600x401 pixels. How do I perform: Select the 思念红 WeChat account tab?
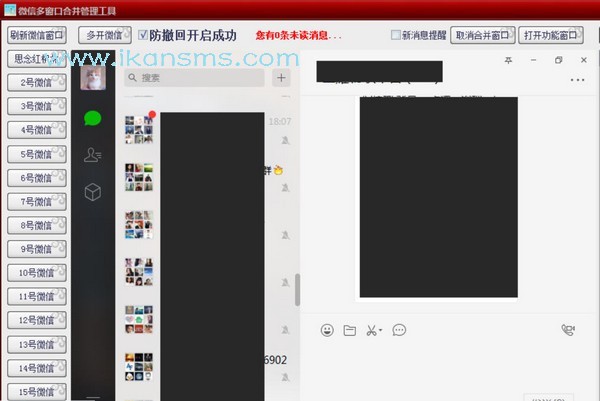(37, 59)
